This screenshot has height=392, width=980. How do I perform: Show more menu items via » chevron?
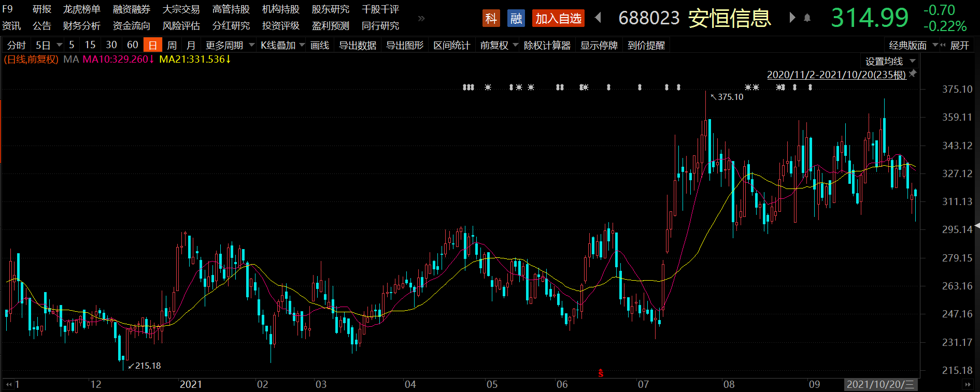coord(421,19)
